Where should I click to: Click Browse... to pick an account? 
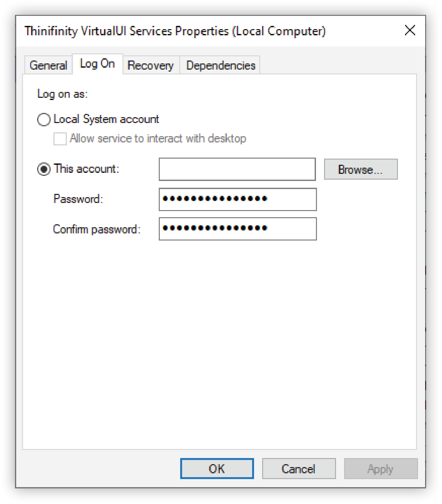(x=361, y=169)
